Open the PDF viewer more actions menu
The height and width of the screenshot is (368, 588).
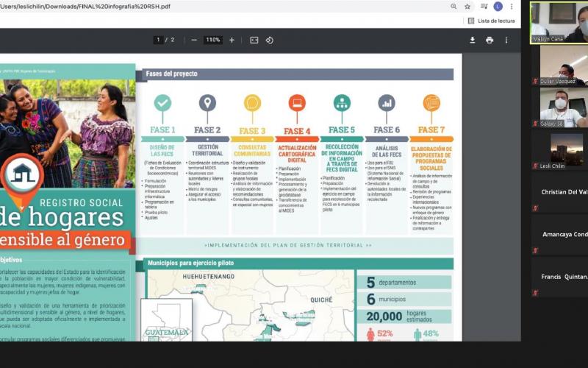pyautogui.click(x=506, y=40)
